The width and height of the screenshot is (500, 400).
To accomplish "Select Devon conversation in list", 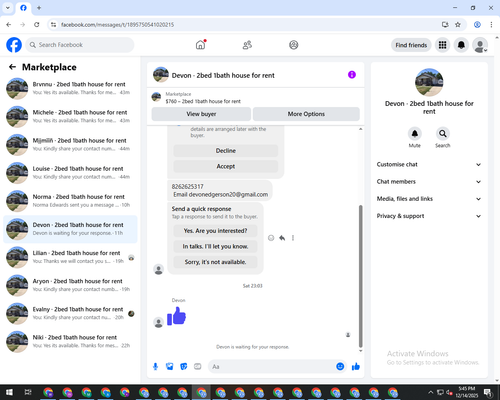I will pyautogui.click(x=70, y=229).
